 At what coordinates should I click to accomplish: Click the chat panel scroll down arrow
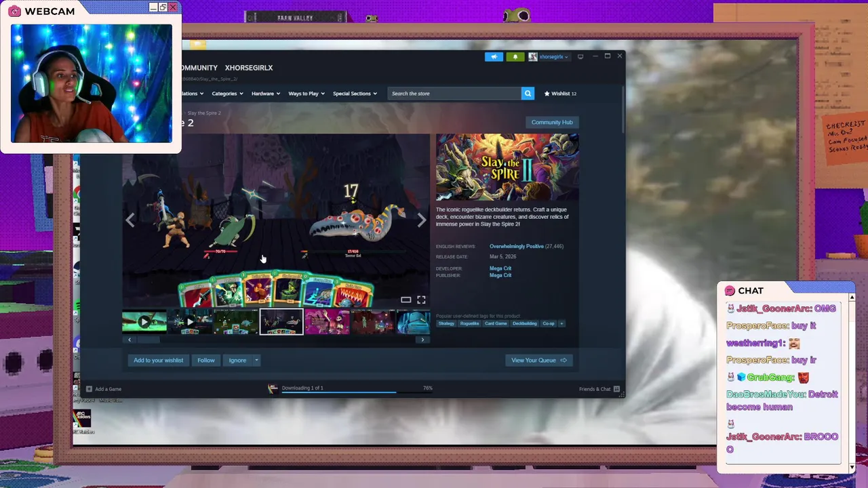852,467
